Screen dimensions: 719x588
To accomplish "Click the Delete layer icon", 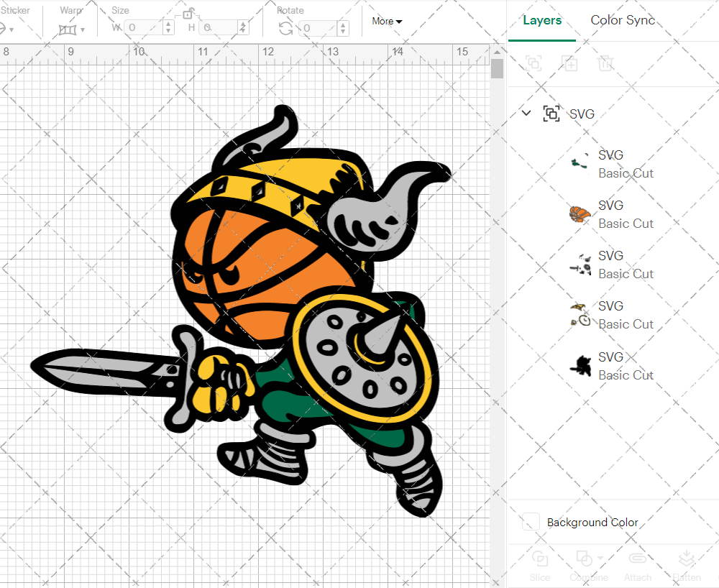I will (605, 63).
